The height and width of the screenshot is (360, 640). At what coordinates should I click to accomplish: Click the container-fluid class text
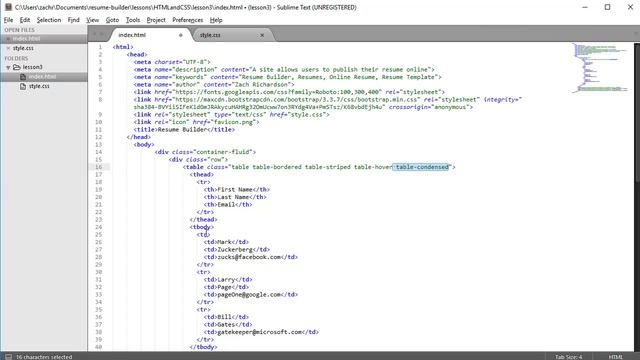[224, 152]
